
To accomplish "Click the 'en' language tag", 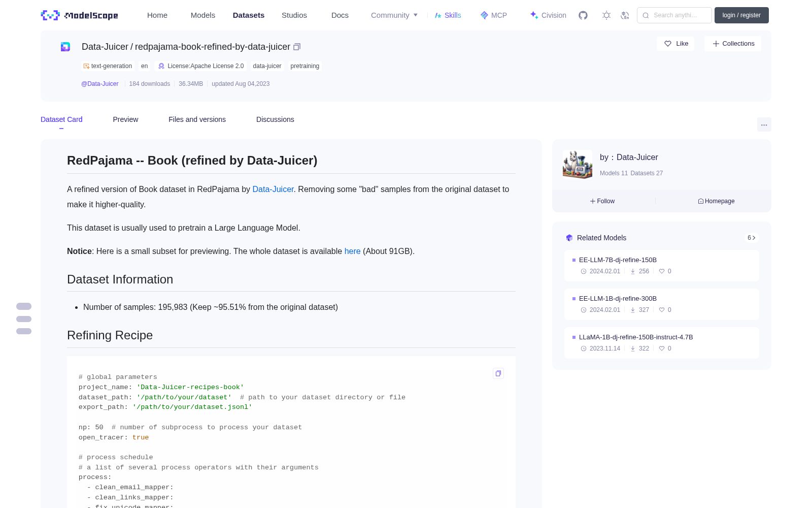I will (x=145, y=66).
